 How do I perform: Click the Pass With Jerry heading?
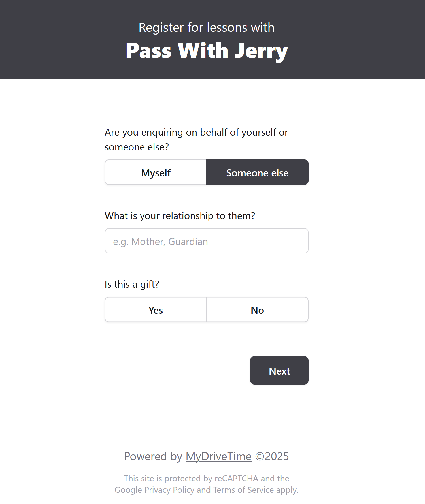click(207, 51)
